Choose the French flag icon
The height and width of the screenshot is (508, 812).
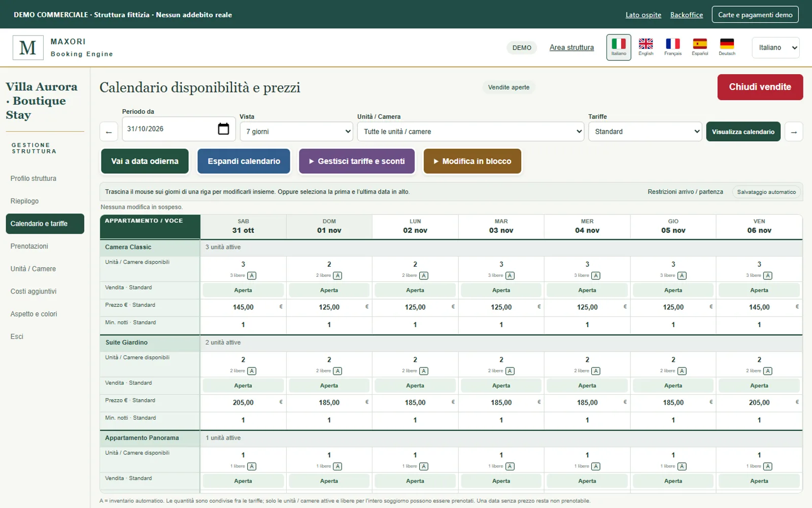point(673,47)
